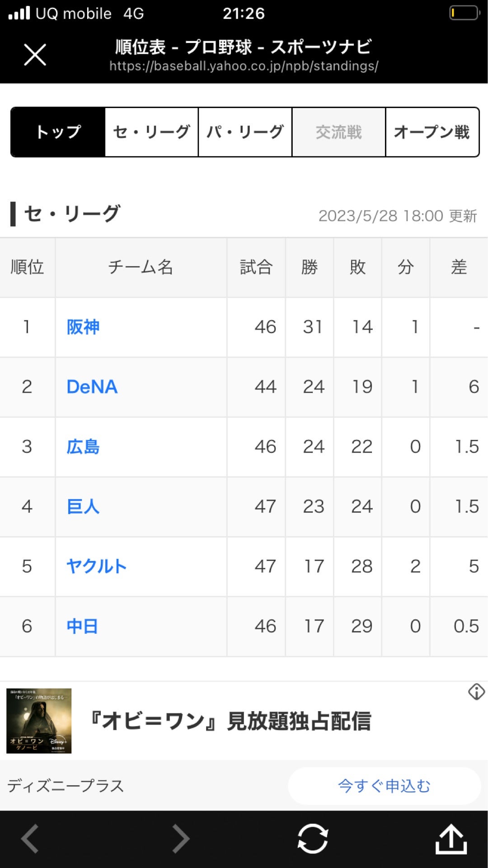Viewport: 488px width, 868px height.
Task: Switch to the セ・リーグ tab
Action: [x=151, y=132]
